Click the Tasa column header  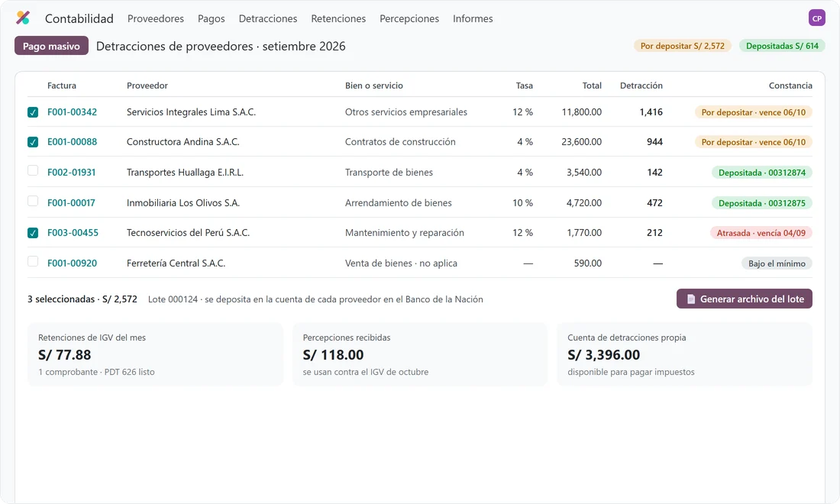[x=525, y=86]
